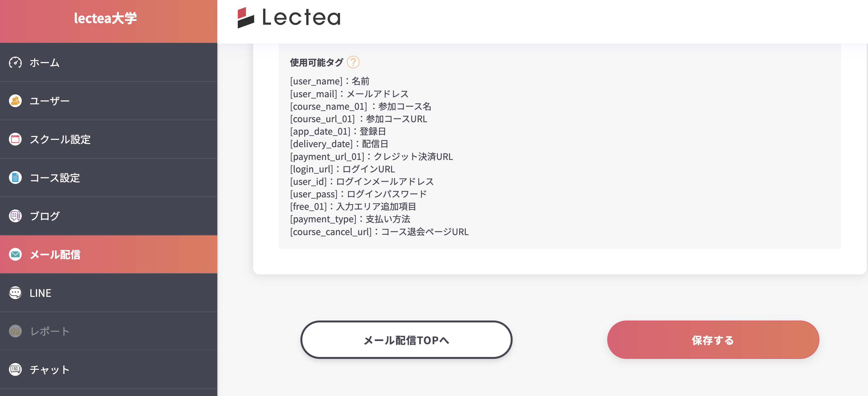
Task: Open the 使用可能タグ help question mark
Action: (353, 62)
